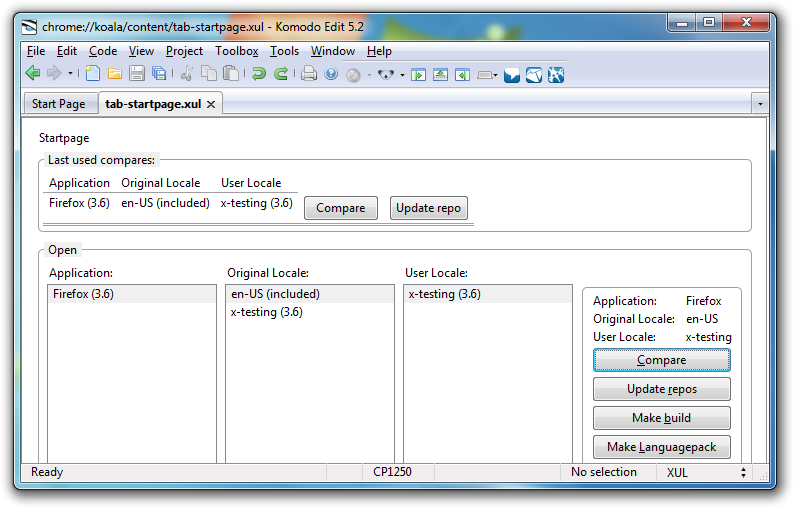This screenshot has height=509, width=794.
Task: Click the Copy icon
Action: 209,74
